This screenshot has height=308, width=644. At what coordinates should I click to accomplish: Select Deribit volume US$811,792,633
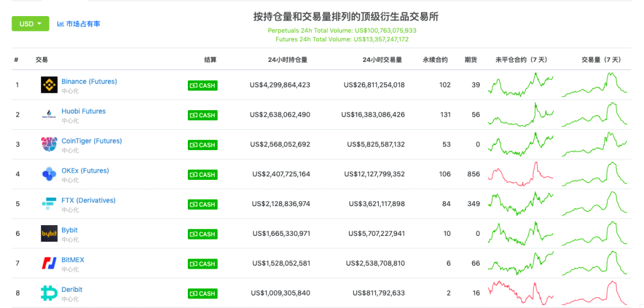pyautogui.click(x=379, y=293)
